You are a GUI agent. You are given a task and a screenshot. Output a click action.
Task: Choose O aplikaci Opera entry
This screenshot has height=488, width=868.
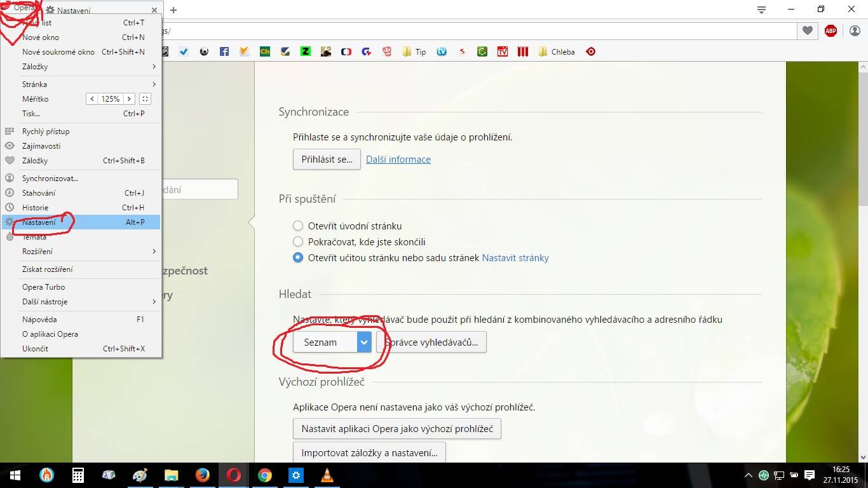coord(81,334)
